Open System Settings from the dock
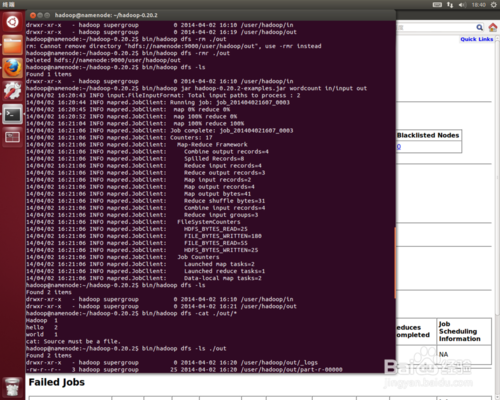Image resolution: width=500 pixels, height=400 pixels. 12,91
